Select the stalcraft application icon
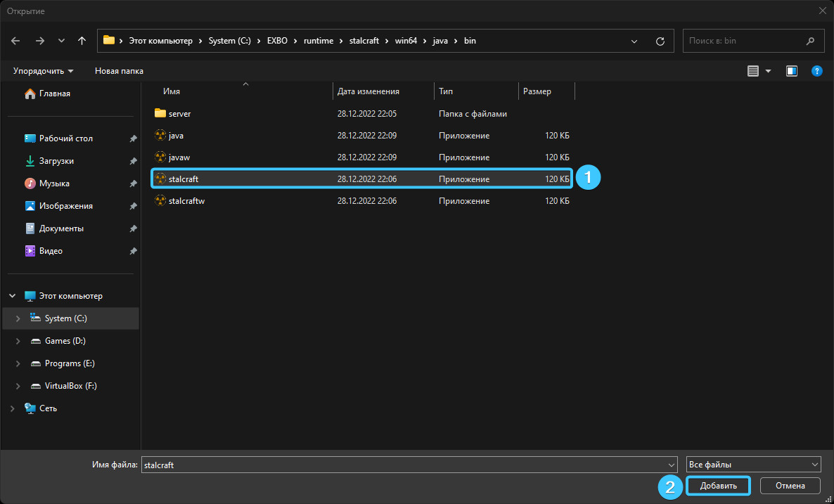Viewport: 834px width, 504px height. click(x=160, y=179)
